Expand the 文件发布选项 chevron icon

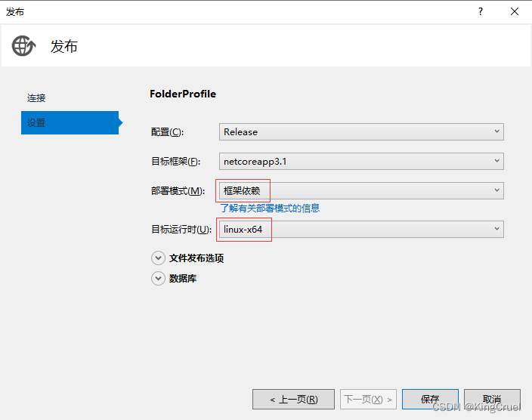click(158, 258)
